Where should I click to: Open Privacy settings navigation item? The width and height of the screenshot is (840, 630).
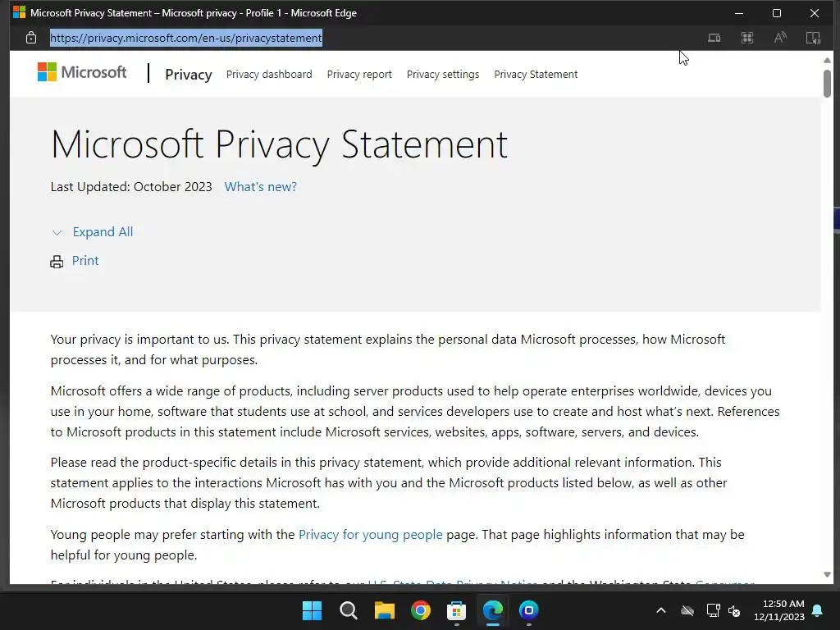point(443,75)
